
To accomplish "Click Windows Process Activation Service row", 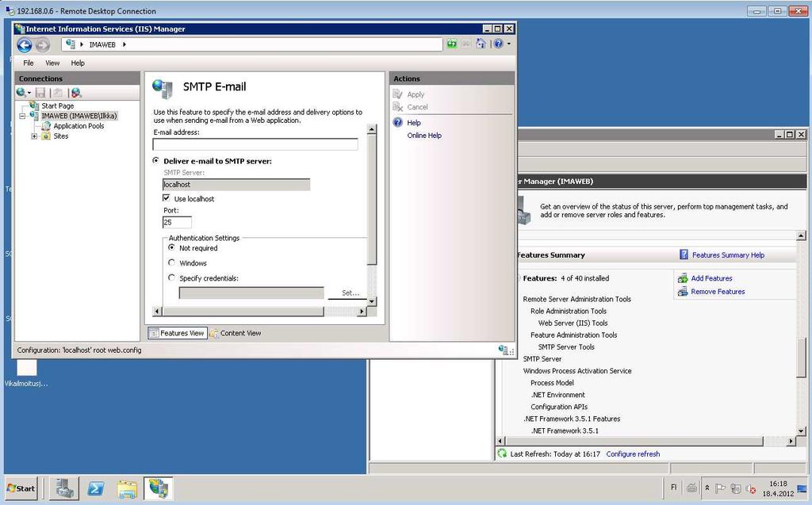I will (x=577, y=371).
